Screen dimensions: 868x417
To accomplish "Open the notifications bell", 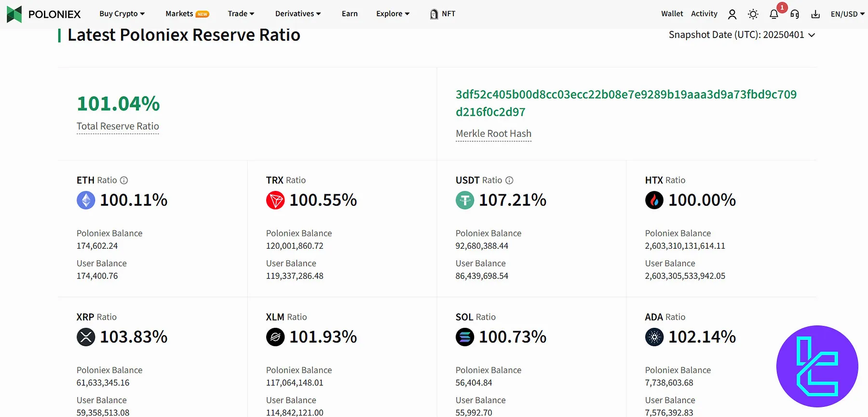I will [774, 14].
